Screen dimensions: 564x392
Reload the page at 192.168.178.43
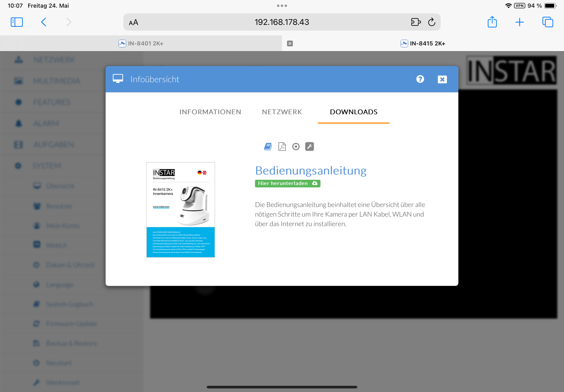pyautogui.click(x=432, y=22)
